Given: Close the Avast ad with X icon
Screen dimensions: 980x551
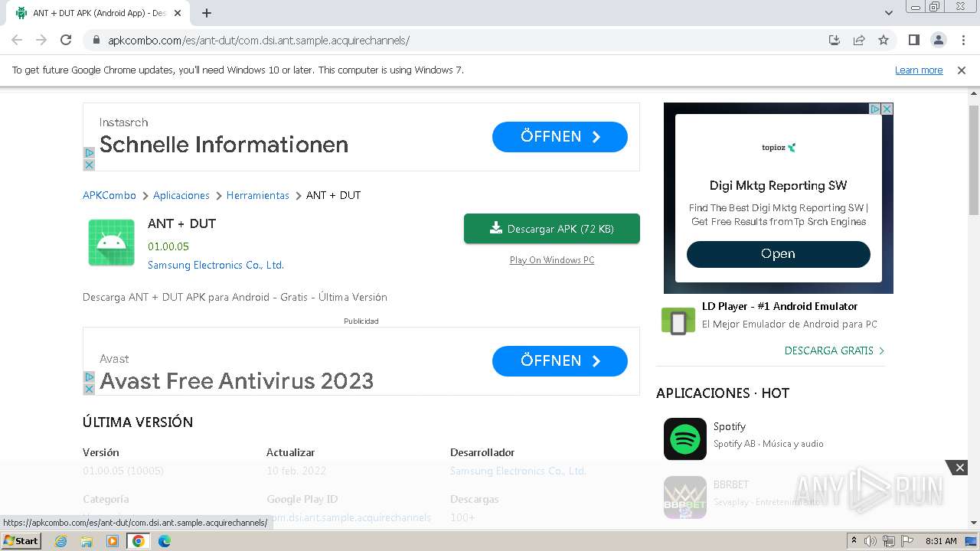Looking at the screenshot, I should pyautogui.click(x=89, y=389).
